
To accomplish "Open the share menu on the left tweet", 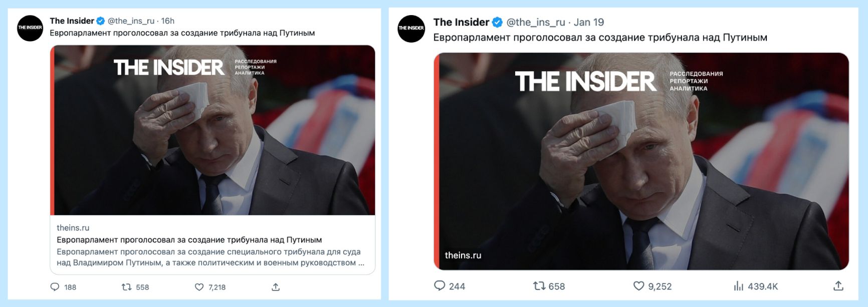I will pyautogui.click(x=276, y=287).
